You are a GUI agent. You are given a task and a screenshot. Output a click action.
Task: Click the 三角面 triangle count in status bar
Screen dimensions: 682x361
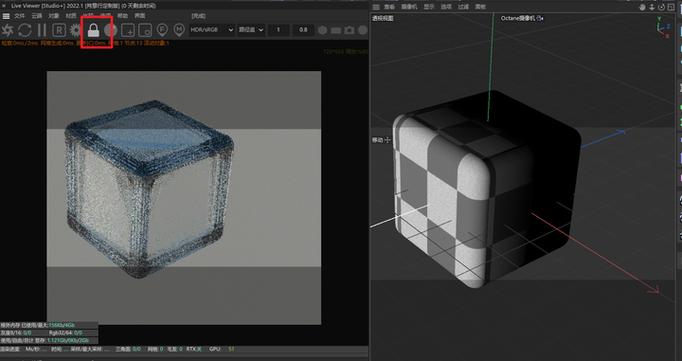(129, 349)
